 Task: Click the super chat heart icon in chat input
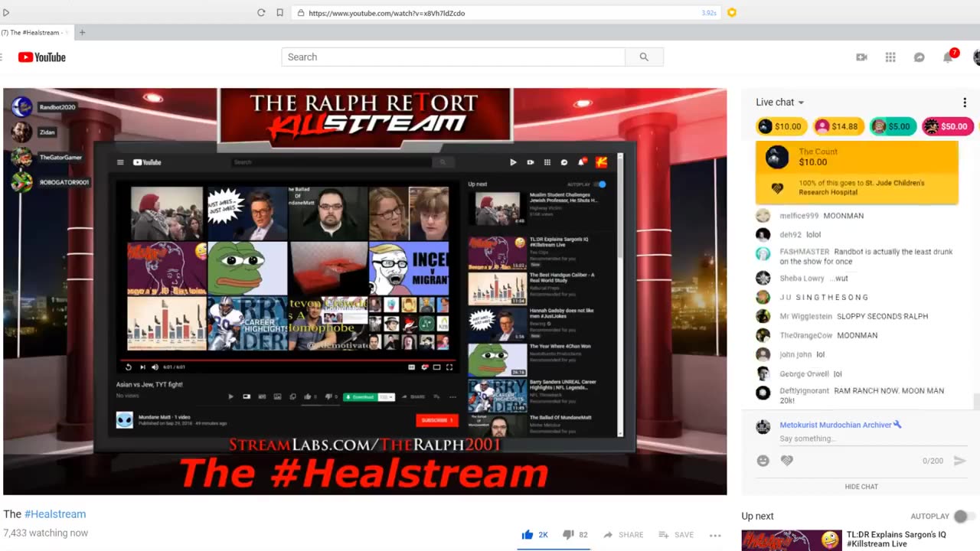(x=786, y=461)
